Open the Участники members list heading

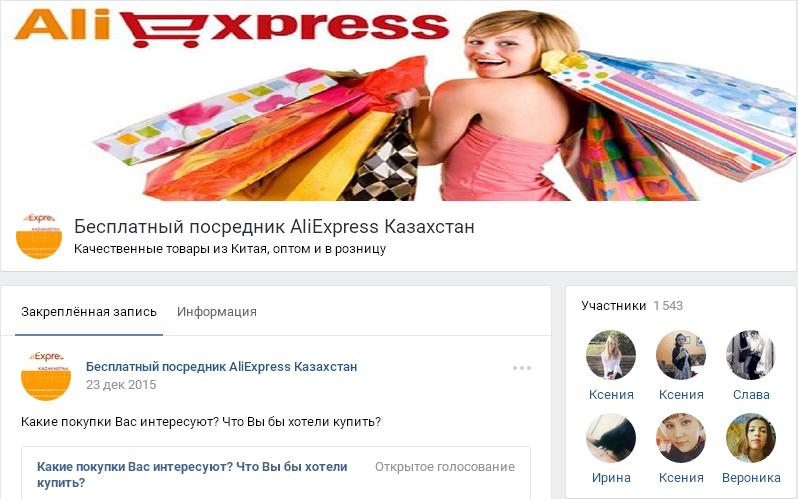pos(614,306)
